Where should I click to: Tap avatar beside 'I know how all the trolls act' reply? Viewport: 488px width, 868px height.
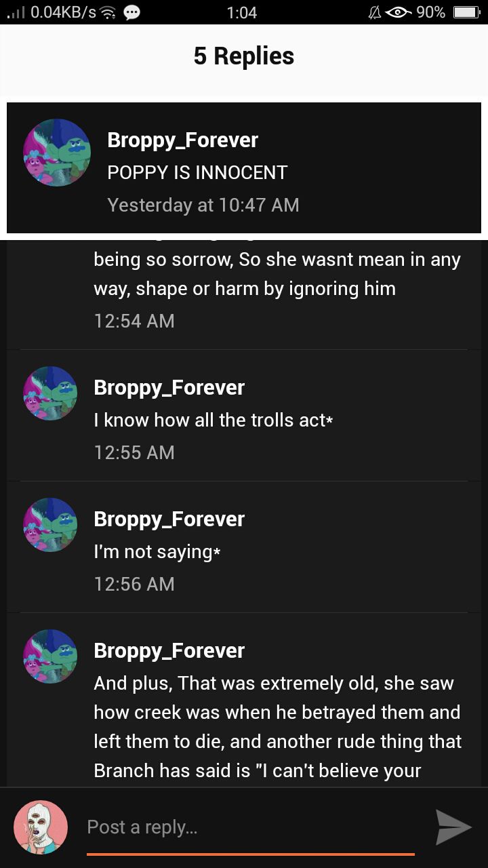[x=50, y=393]
